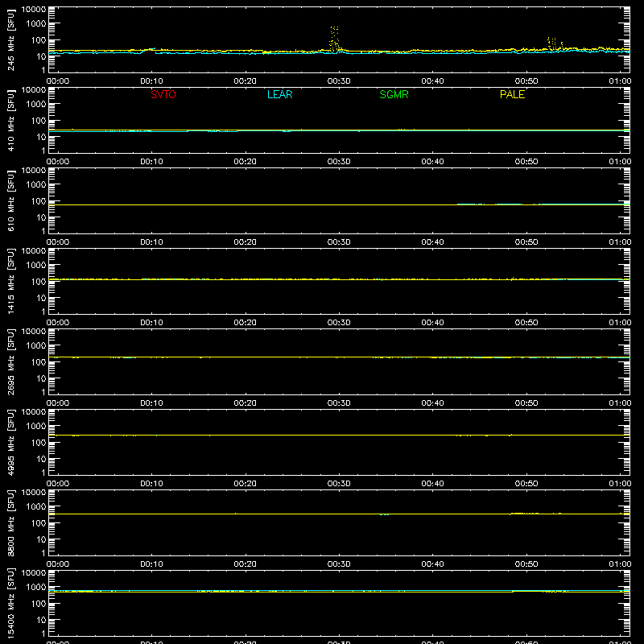Select the '610 MHz [SFU]' axis title
The width and height of the screenshot is (644, 644).
click(10, 200)
